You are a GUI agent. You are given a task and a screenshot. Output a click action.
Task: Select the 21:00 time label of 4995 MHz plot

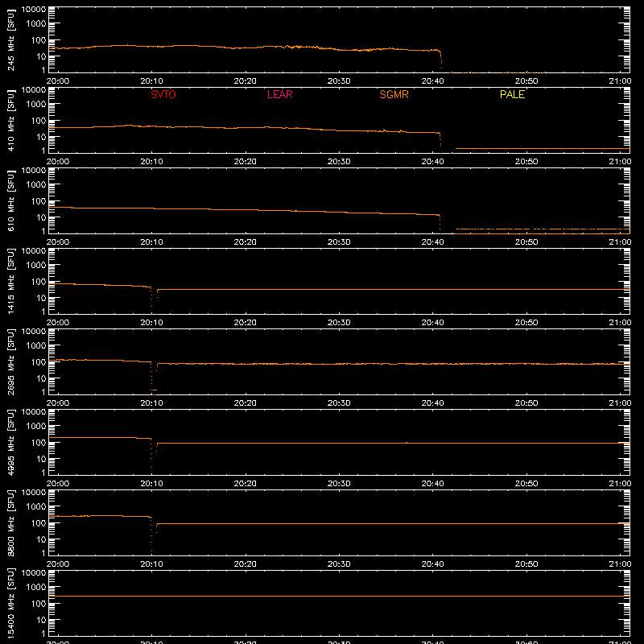[x=620, y=484]
